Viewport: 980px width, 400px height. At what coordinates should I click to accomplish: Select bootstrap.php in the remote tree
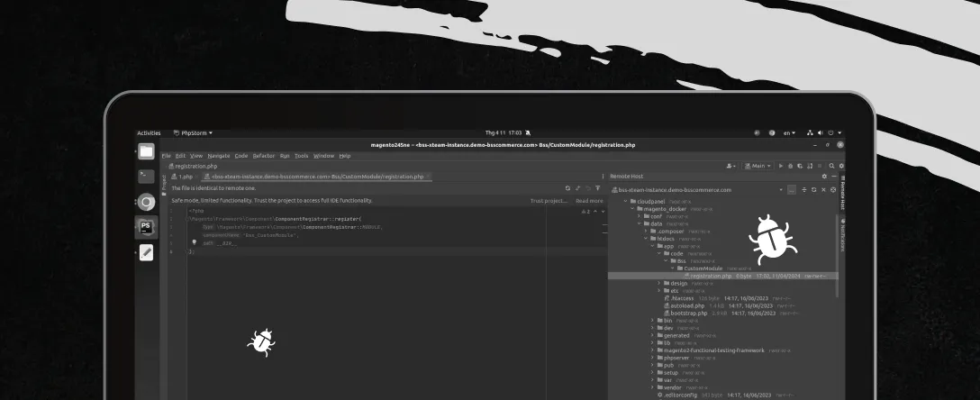click(685, 314)
